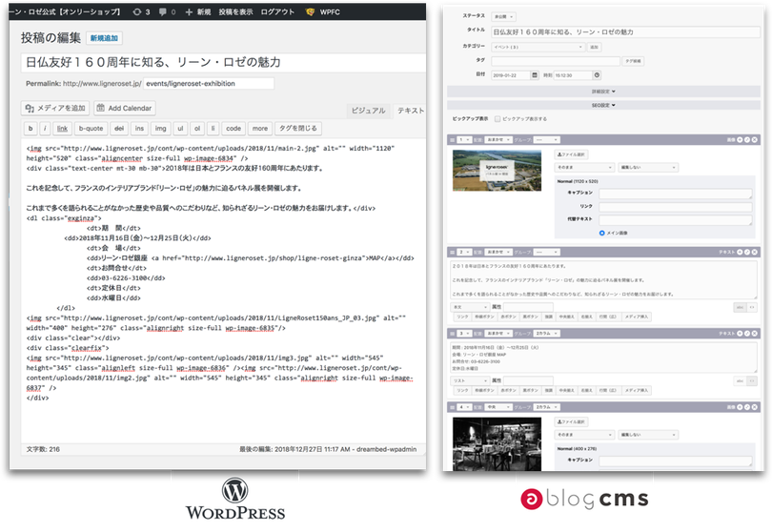Image resolution: width=772 pixels, height=532 pixels.
Task: Click the close (x) icon on unit 1
Action: pos(755,139)
